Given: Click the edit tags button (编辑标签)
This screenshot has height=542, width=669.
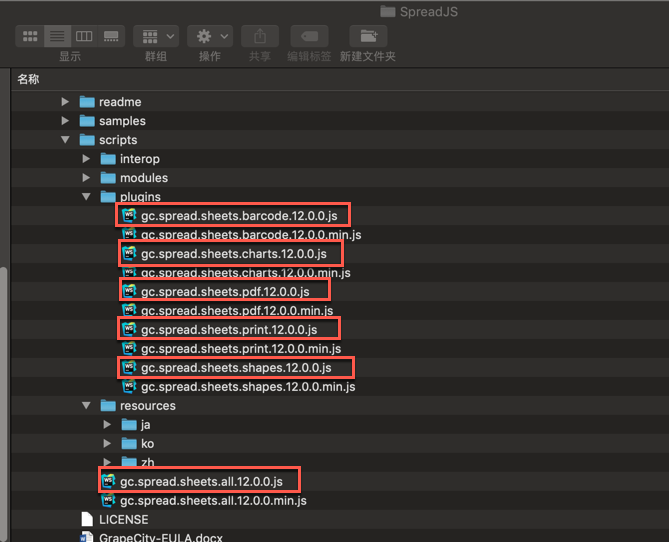Looking at the screenshot, I should coord(308,36).
